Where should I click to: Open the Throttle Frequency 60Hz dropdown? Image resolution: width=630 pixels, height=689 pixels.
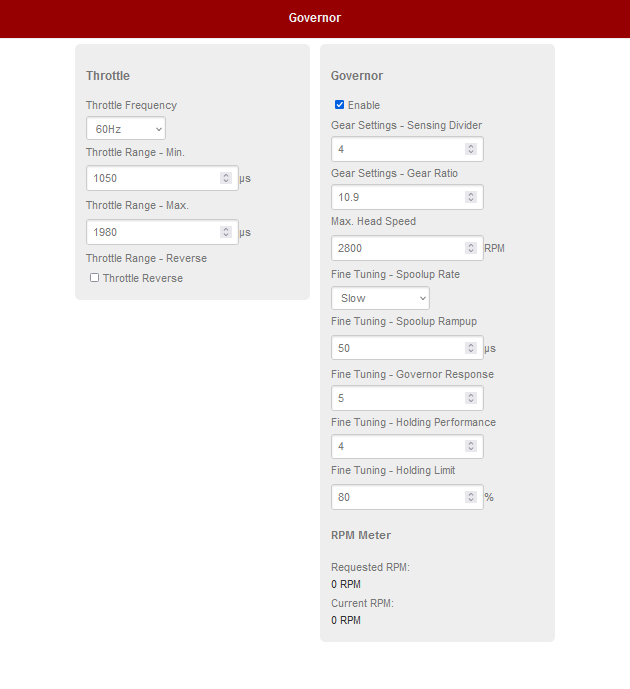[126, 129]
